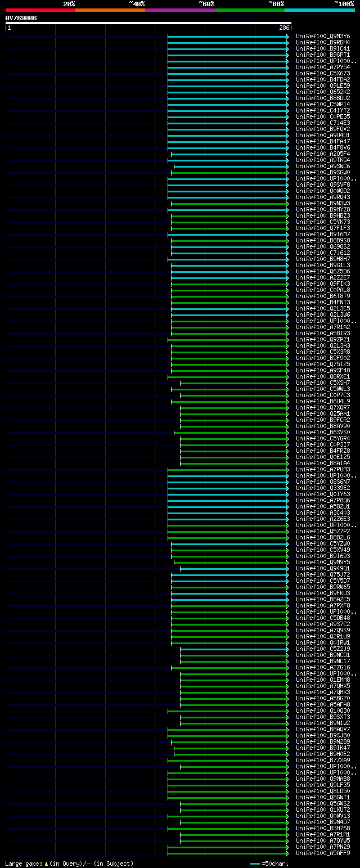Open hit UniRef100_B9IC41
The height and width of the screenshot is (868, 360).
323,48
